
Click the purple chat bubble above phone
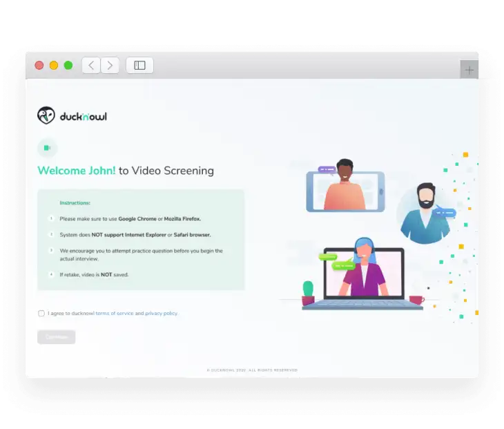pyautogui.click(x=326, y=169)
